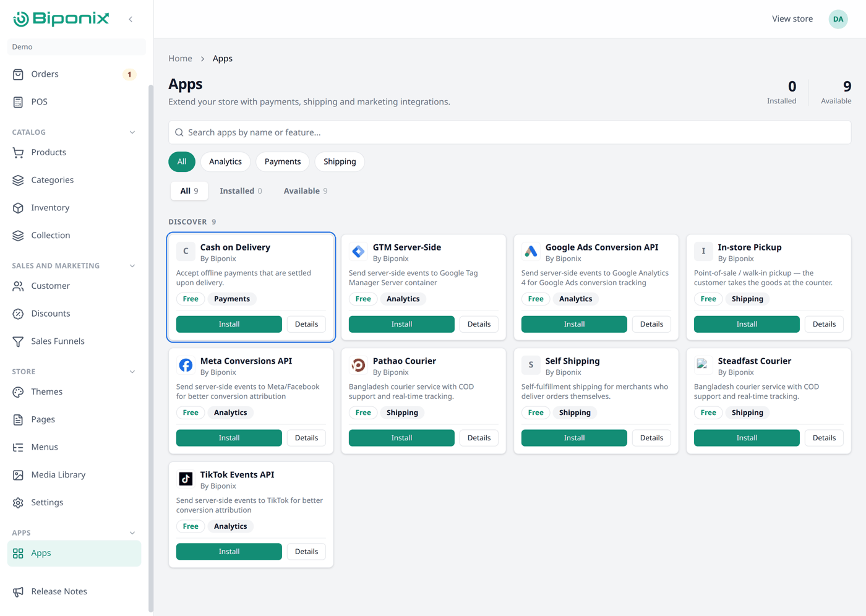Switch to the Installed 0 tab
Image resolution: width=866 pixels, height=616 pixels.
point(241,191)
